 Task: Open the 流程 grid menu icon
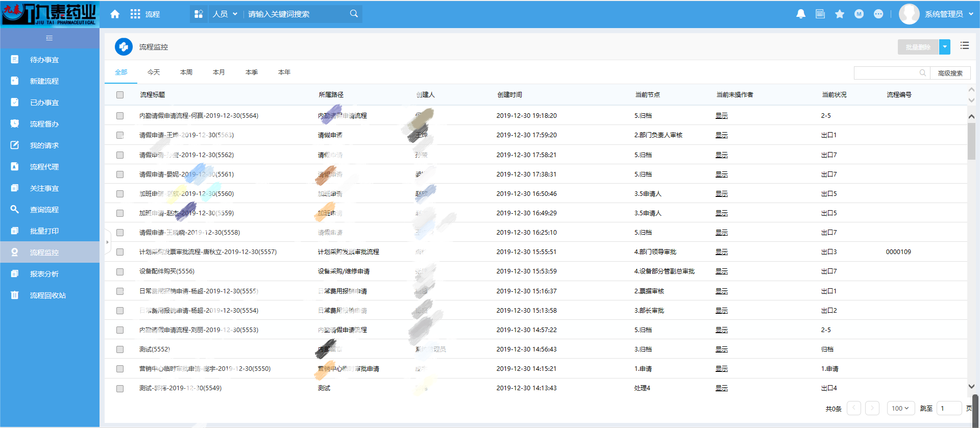click(135, 14)
